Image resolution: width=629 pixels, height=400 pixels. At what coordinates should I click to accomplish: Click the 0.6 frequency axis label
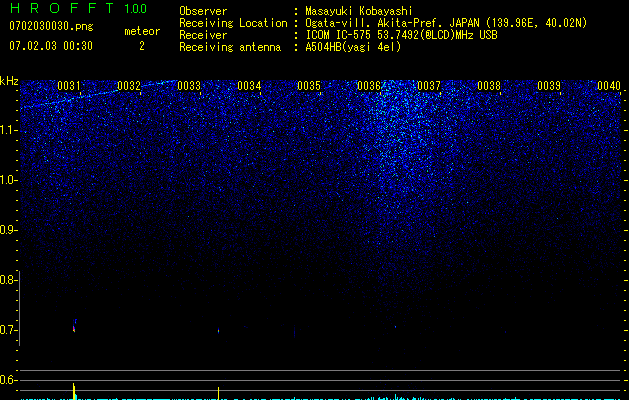7,380
